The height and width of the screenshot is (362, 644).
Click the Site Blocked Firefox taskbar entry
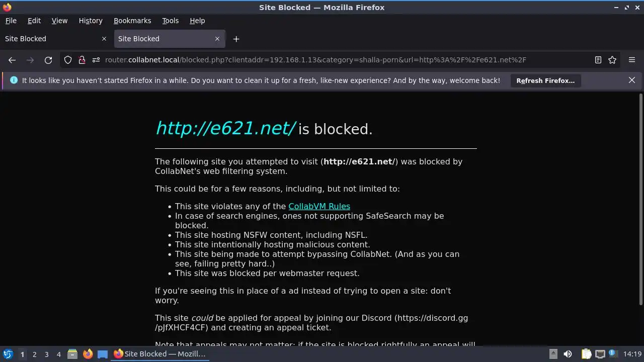(159, 354)
